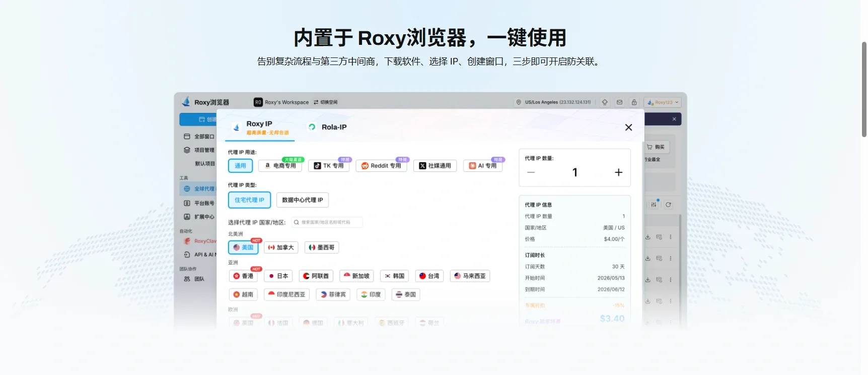The width and height of the screenshot is (868, 375).
Task: Select 泰国 as proxy country
Action: 406,295
